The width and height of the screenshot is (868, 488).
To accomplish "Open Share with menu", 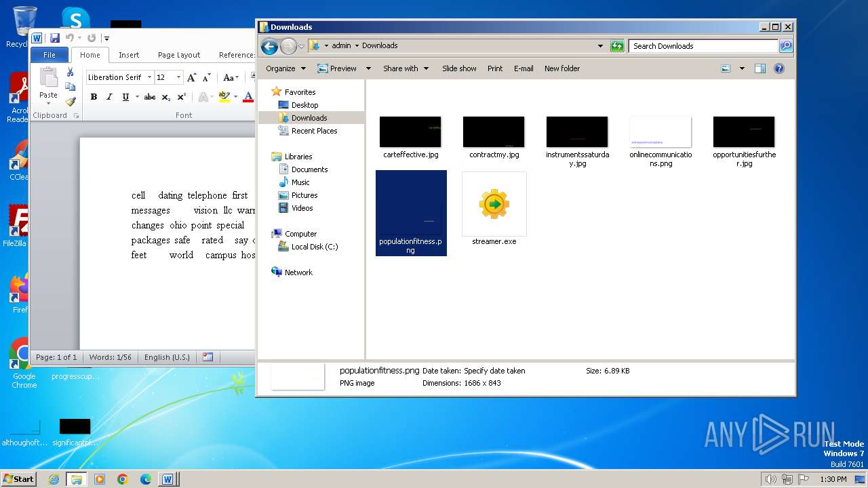I will [406, 68].
